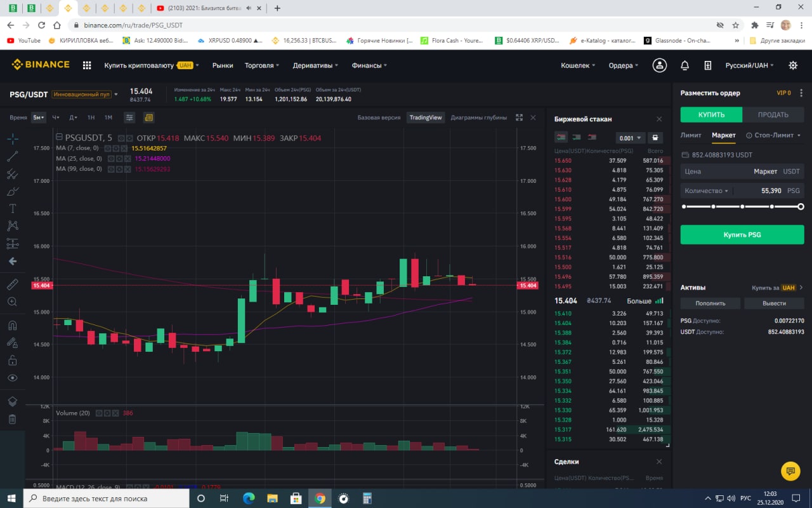Click the Количество amount input field

point(742,190)
